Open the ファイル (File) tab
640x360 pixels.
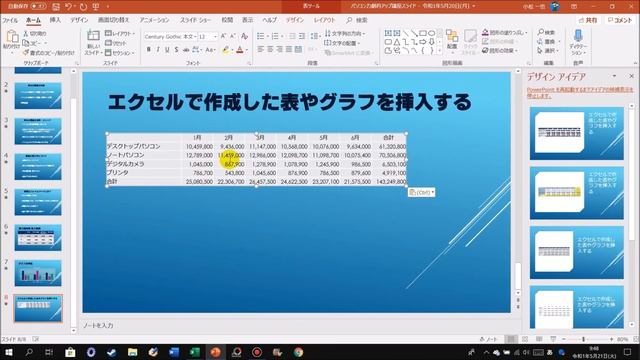(10, 20)
